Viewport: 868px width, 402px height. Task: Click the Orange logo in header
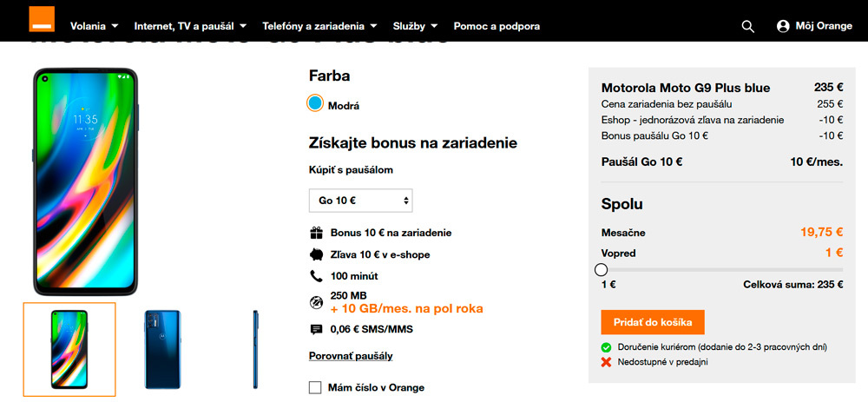(x=42, y=19)
